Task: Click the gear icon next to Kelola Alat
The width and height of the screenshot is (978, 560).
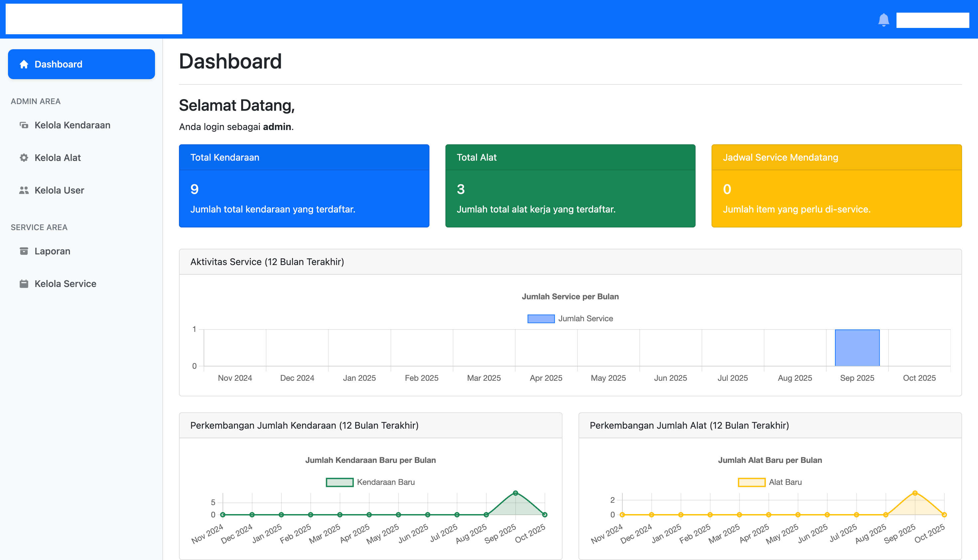Action: click(x=24, y=158)
